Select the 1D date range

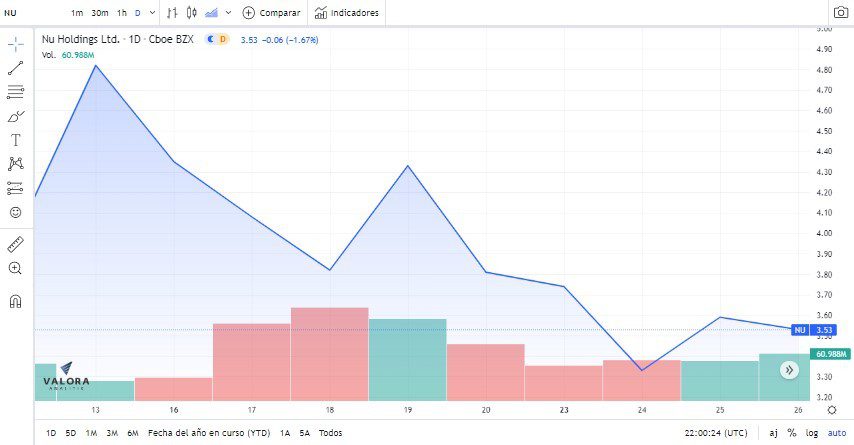pos(51,433)
